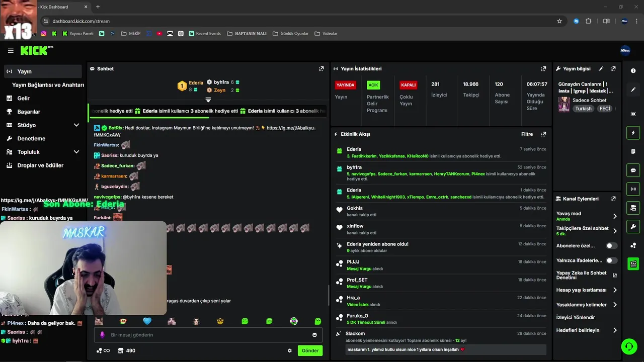Click the info icon in the right sidebar

pos(633,71)
